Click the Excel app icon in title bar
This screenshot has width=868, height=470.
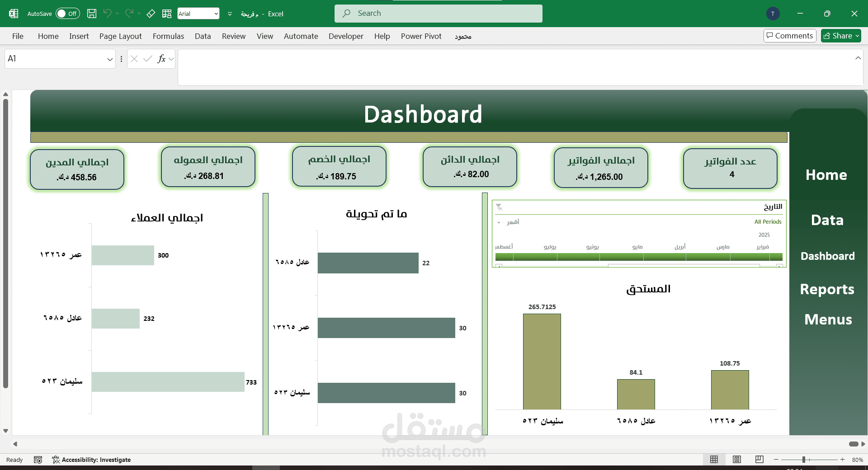(x=14, y=14)
